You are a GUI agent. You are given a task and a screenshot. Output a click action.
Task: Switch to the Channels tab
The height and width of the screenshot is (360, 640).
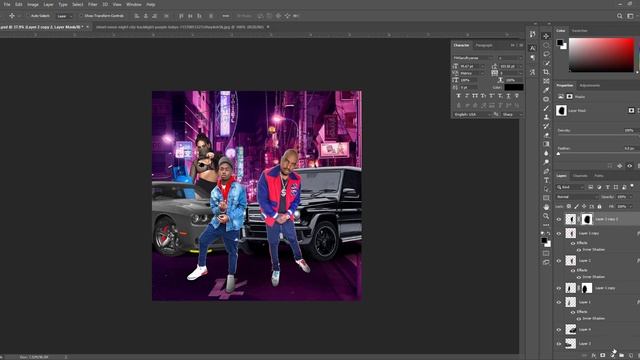point(580,176)
